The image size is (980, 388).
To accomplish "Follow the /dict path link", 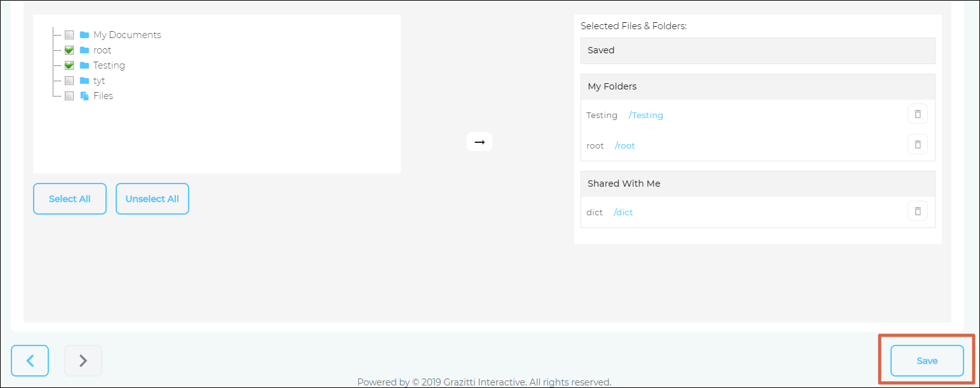I will tap(623, 213).
